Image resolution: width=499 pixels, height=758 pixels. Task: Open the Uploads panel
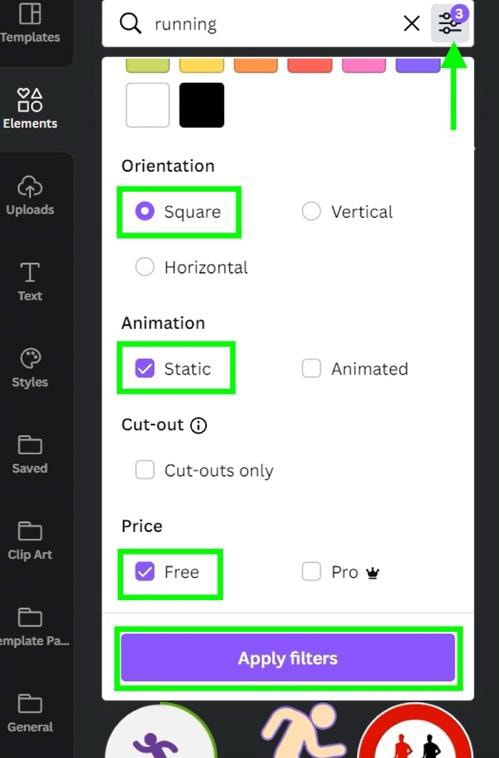pyautogui.click(x=30, y=195)
